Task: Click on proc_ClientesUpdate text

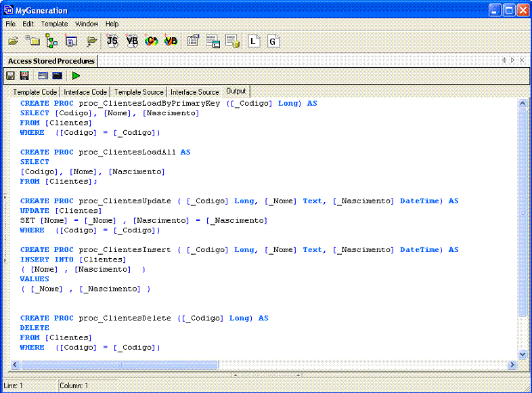Action: (125, 201)
